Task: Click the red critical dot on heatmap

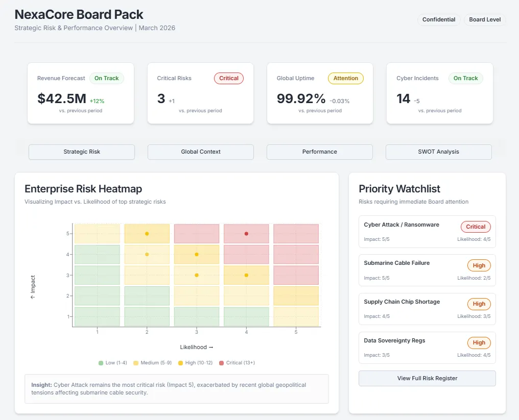Action: [246, 234]
